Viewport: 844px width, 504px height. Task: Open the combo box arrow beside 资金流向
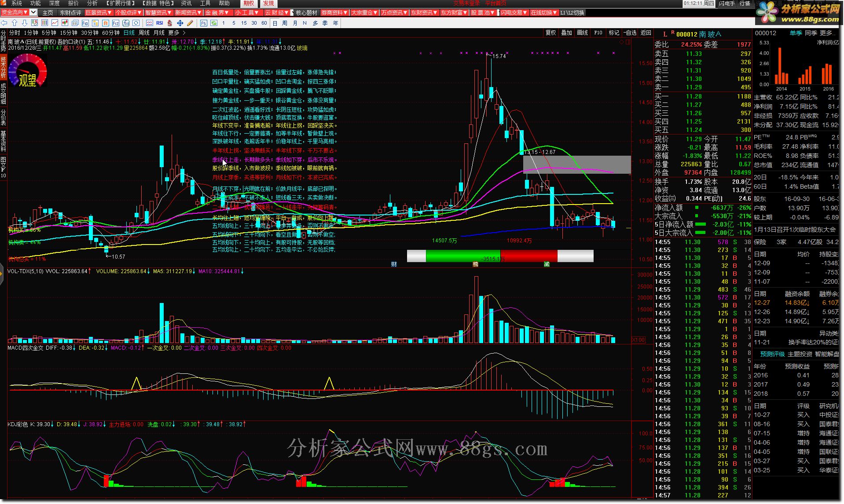tap(33, 12)
